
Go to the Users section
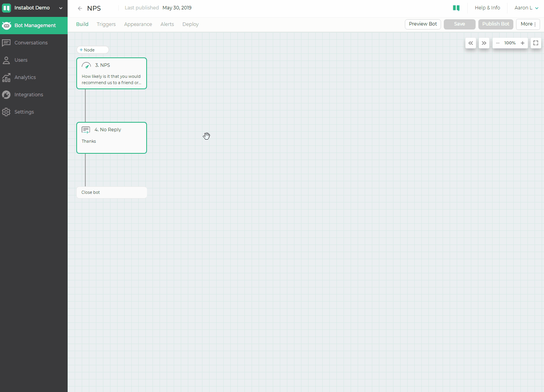34,60
